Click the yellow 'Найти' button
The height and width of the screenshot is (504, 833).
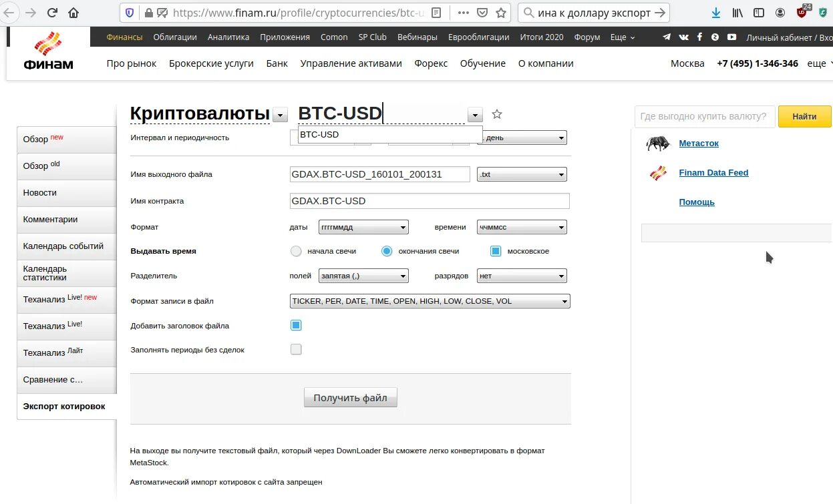click(x=804, y=116)
